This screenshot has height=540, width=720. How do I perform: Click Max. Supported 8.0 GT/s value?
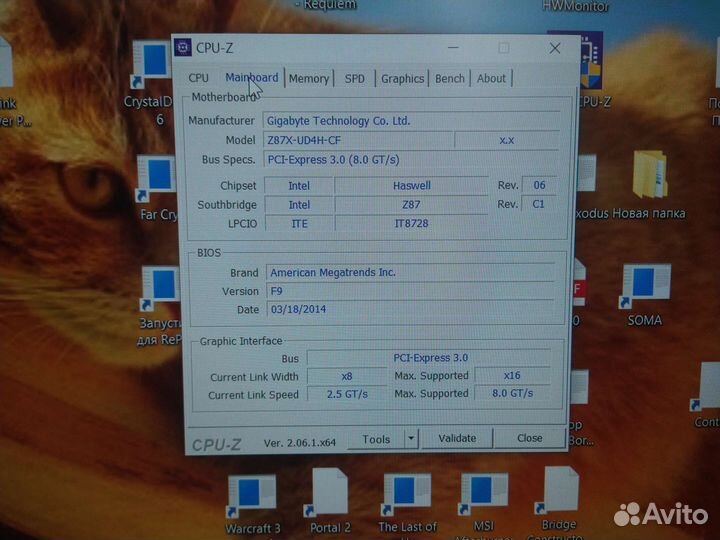[512, 393]
